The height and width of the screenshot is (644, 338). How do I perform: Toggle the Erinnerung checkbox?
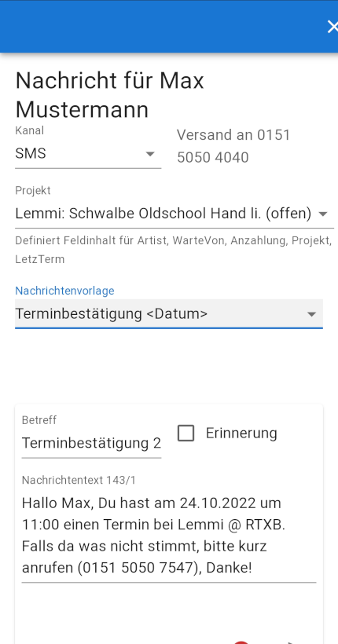[x=186, y=434]
